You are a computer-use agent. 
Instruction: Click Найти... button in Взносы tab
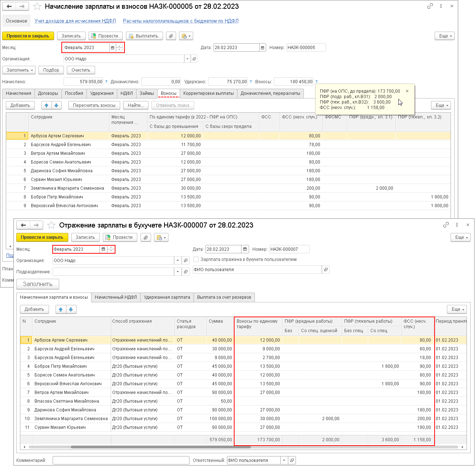click(136, 105)
